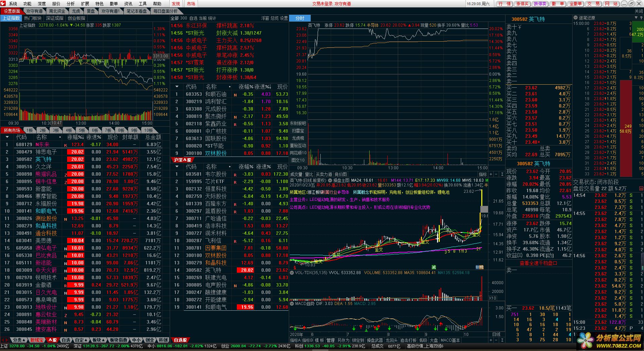Click 统计 in the signal panel header
This screenshot has height=351, width=644.
tap(212, 18)
